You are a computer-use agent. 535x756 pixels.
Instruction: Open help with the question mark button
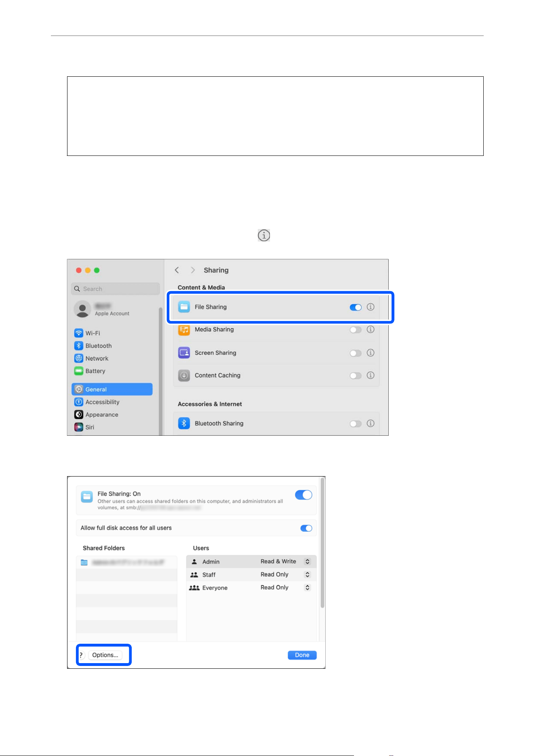tap(81, 655)
